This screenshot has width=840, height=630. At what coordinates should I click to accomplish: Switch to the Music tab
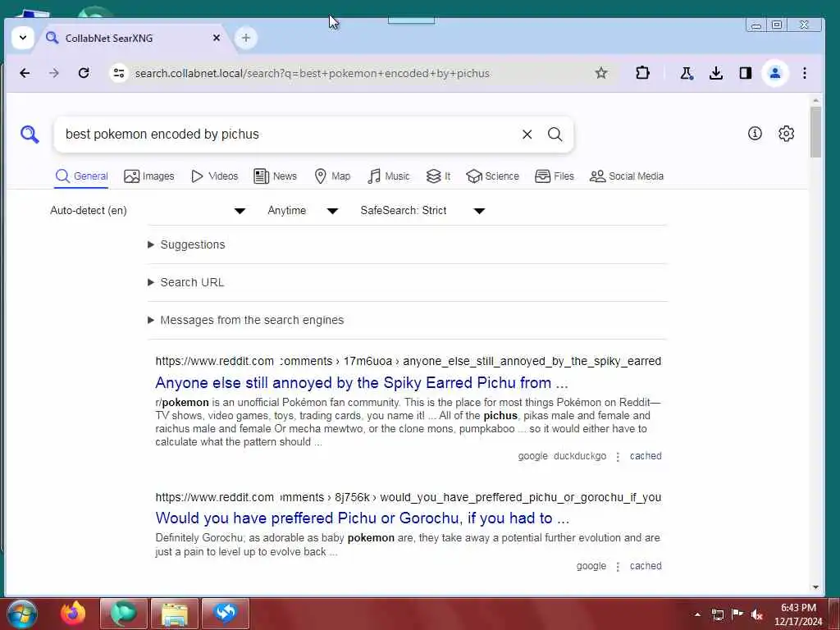point(388,176)
